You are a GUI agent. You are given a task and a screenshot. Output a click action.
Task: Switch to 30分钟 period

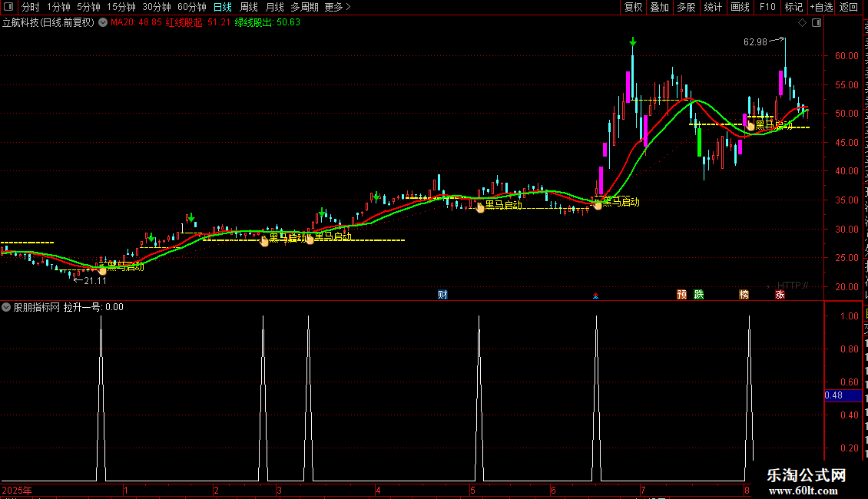[x=157, y=7]
